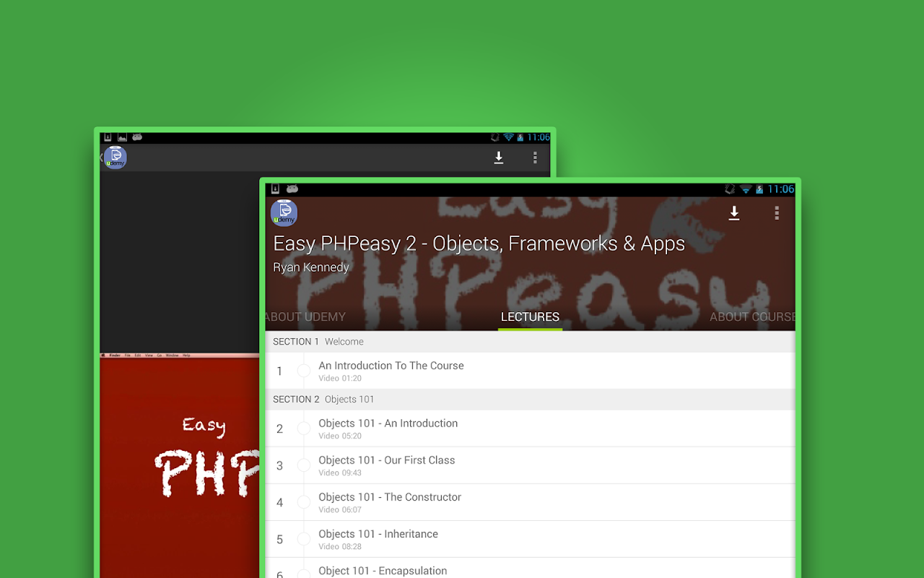Tap the download icon in back window
Screen dimensions: 924x578
[x=498, y=158]
